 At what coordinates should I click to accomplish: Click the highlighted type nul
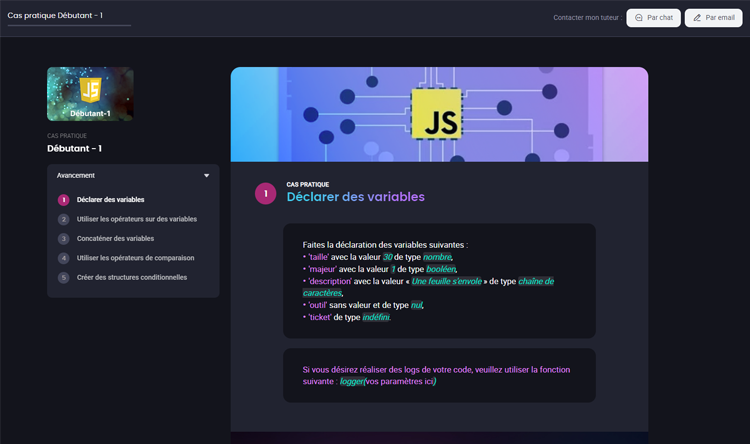tap(417, 305)
